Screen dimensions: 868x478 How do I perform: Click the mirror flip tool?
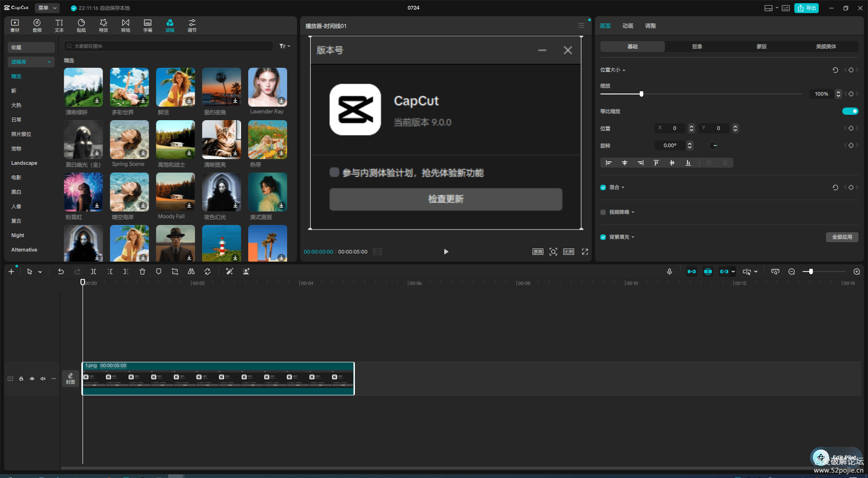coord(191,272)
